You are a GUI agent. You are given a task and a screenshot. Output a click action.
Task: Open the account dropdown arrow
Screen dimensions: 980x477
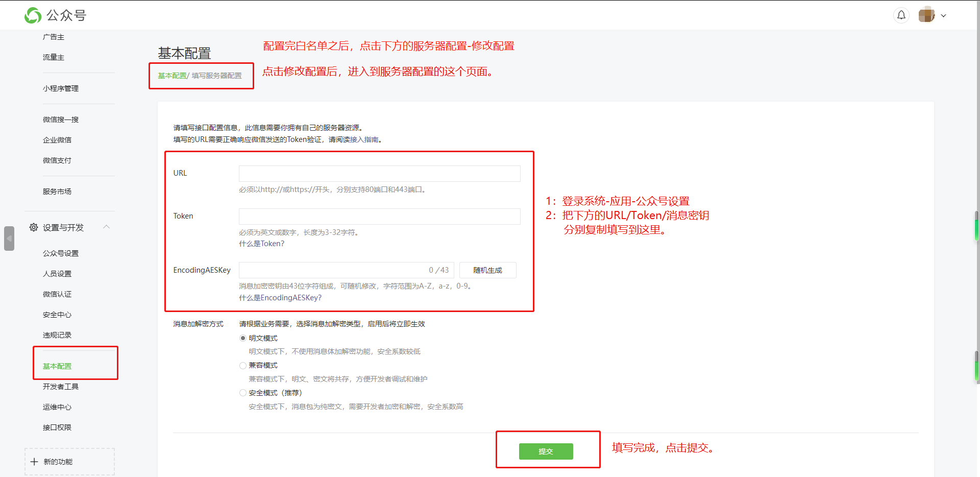point(944,16)
